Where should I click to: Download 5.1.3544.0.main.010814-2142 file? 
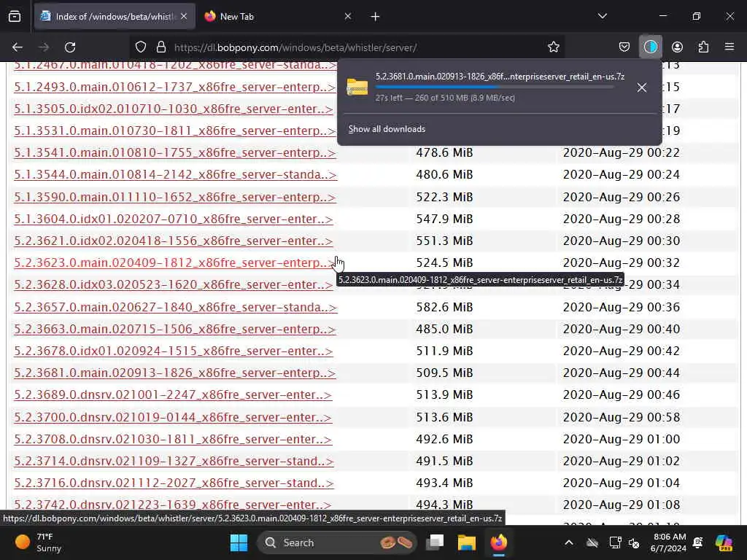tap(175, 175)
